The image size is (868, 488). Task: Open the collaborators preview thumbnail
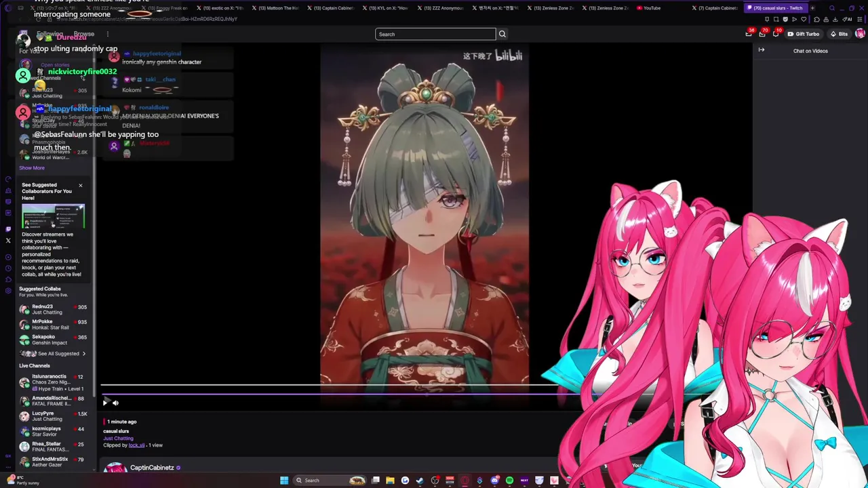pos(53,216)
